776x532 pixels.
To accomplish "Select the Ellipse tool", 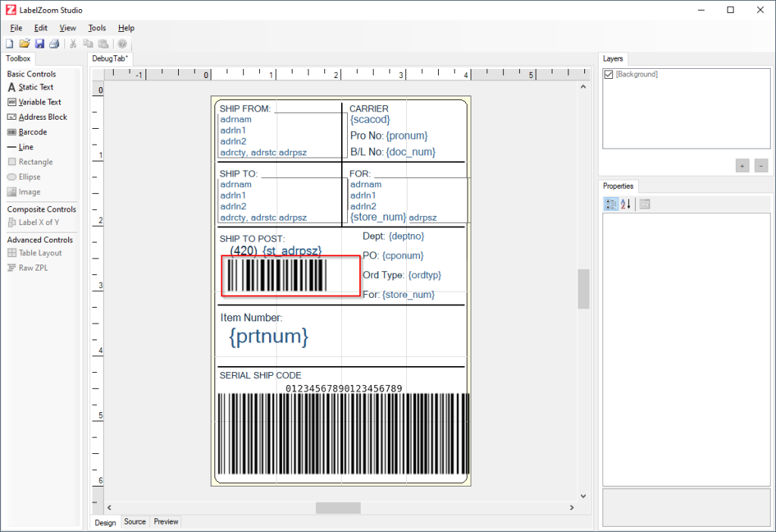I will tap(24, 177).
